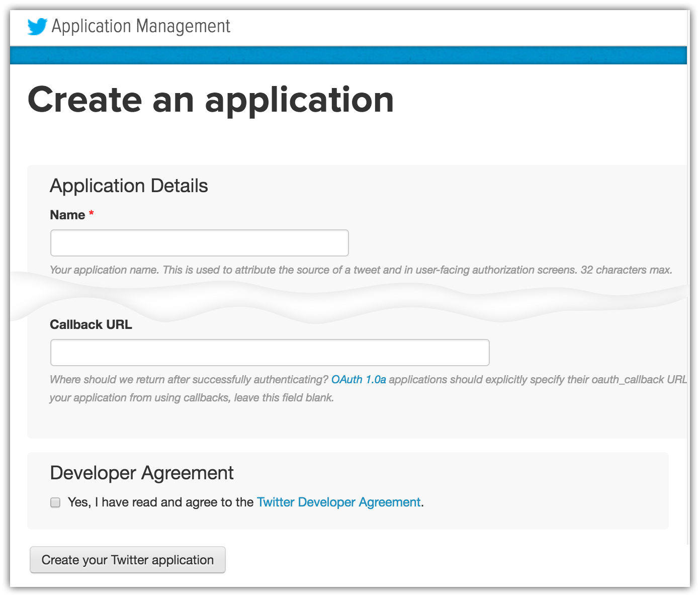Open the Twitter Developer Agreement link
The height and width of the screenshot is (597, 700).
[x=338, y=502]
